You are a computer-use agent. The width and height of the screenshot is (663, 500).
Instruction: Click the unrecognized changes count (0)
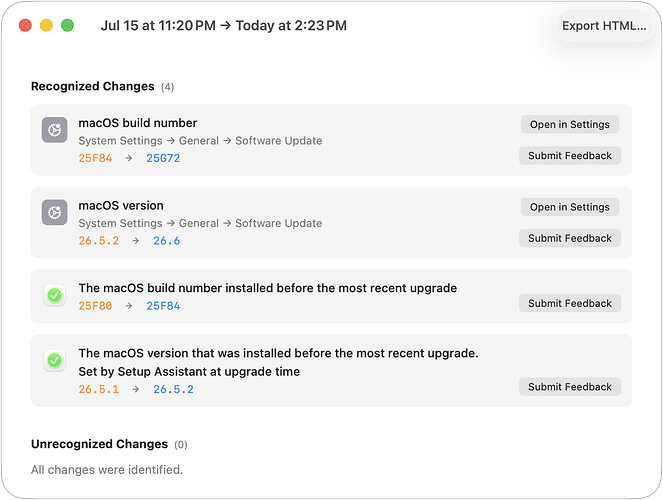181,445
